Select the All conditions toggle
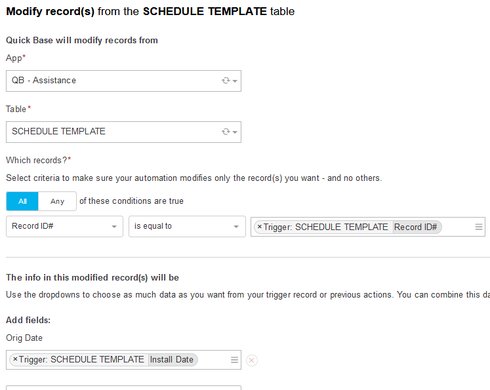 tap(22, 201)
